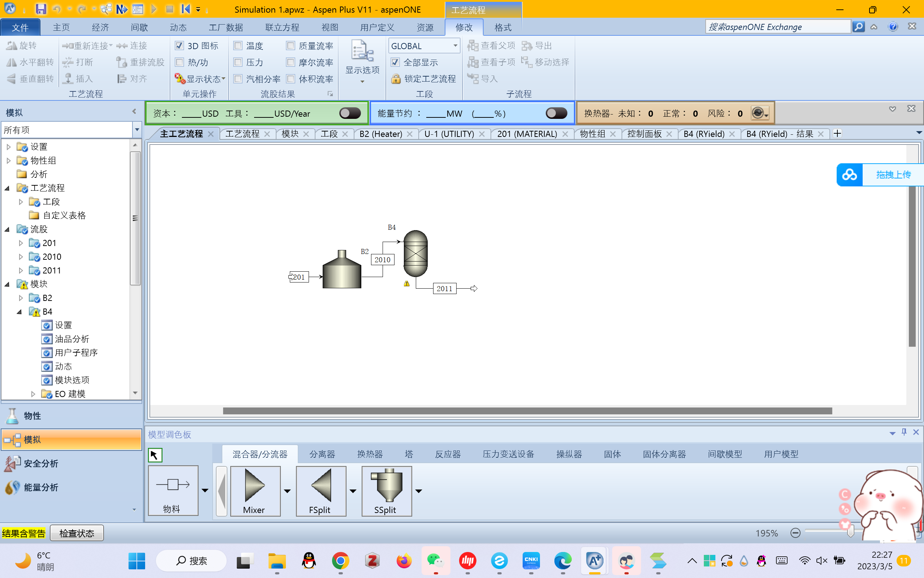Add a new document tab with plus

(837, 133)
